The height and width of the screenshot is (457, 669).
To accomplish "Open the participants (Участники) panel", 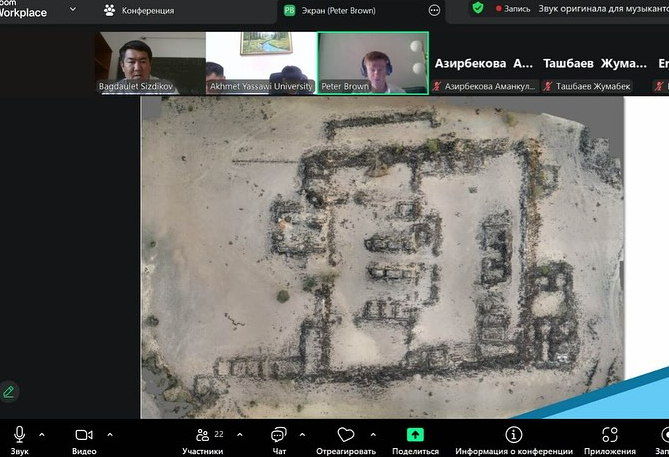I will pyautogui.click(x=203, y=434).
